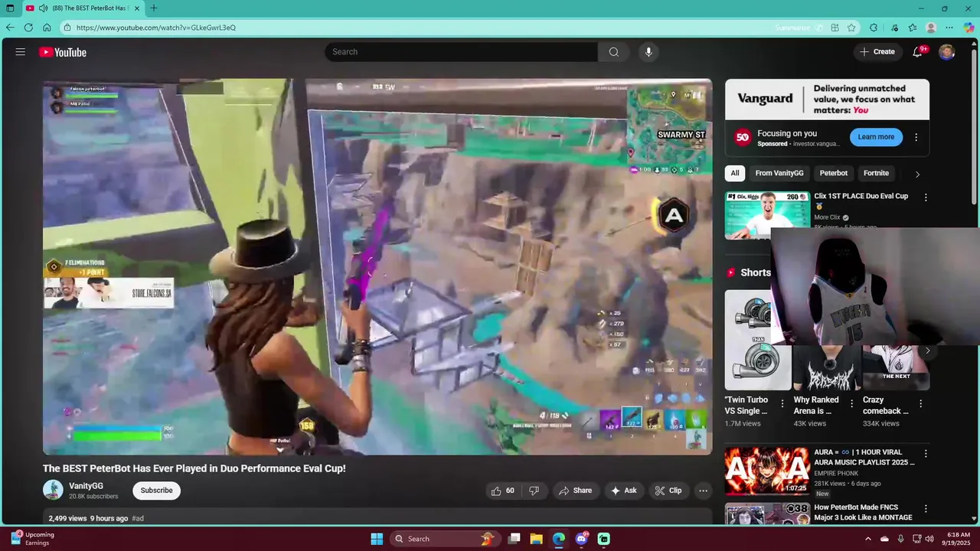The width and height of the screenshot is (980, 551).
Task: Click the Share button
Action: tap(576, 491)
